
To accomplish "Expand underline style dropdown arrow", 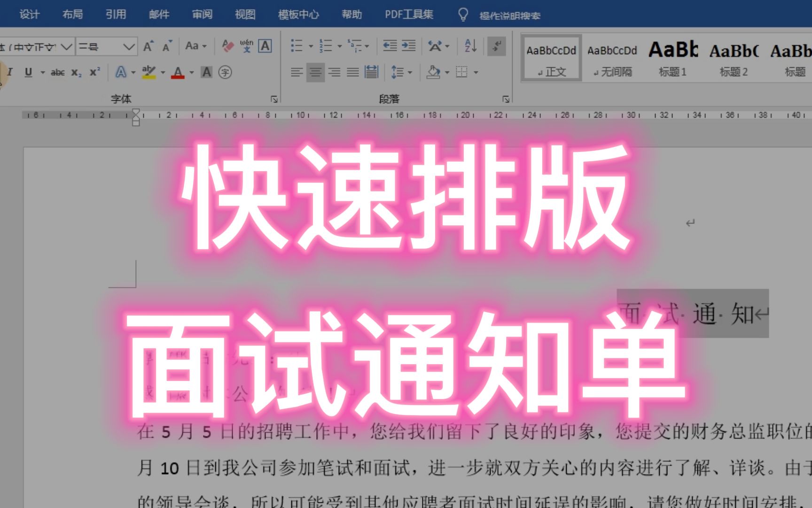I will 43,72.
